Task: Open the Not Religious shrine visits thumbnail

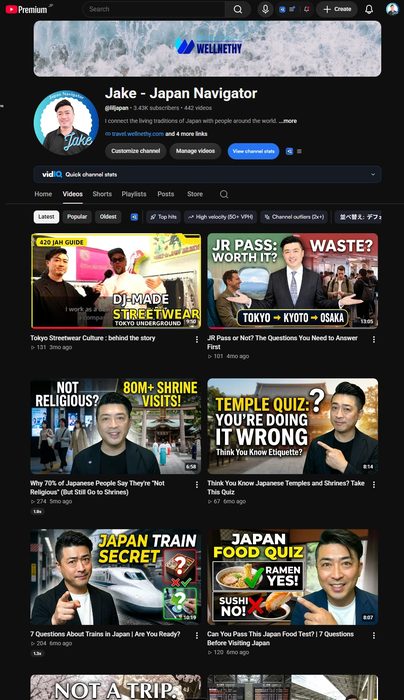Action: pos(116,426)
